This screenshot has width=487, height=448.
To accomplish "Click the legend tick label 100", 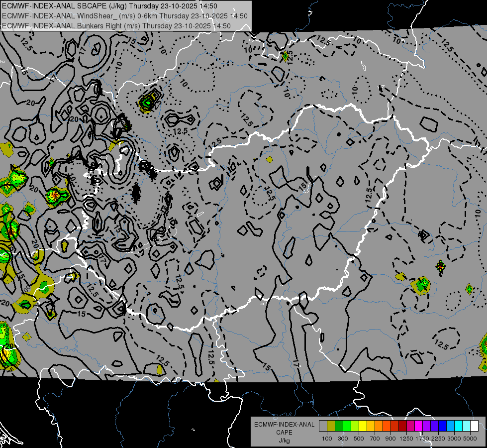I will tap(327, 439).
